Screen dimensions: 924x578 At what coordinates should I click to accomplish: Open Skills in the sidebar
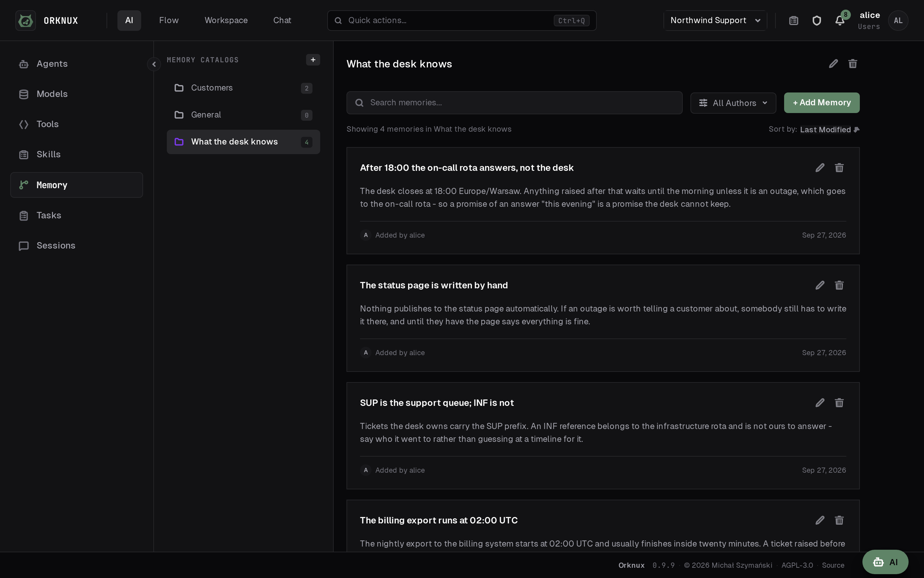(76, 154)
